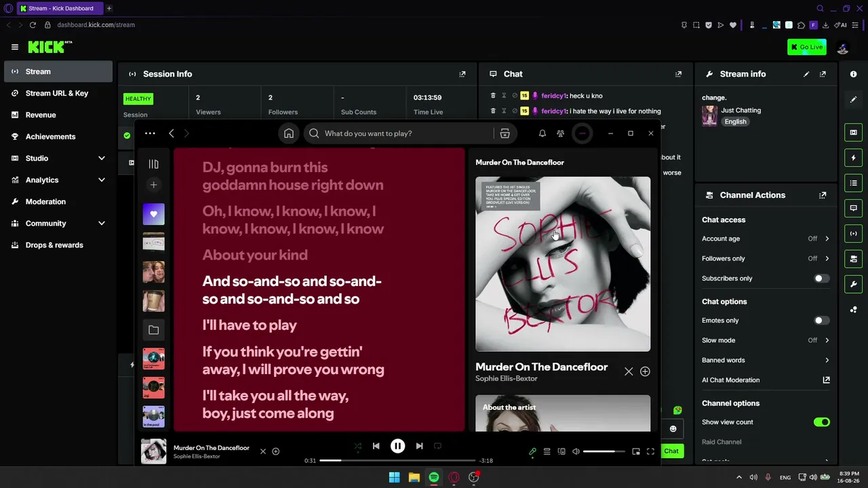Go to Spotify Home
The height and width of the screenshot is (488, 868).
[x=289, y=134]
